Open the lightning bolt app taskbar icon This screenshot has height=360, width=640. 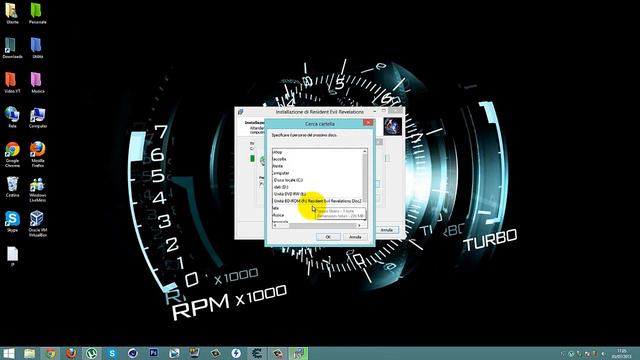tap(236, 353)
